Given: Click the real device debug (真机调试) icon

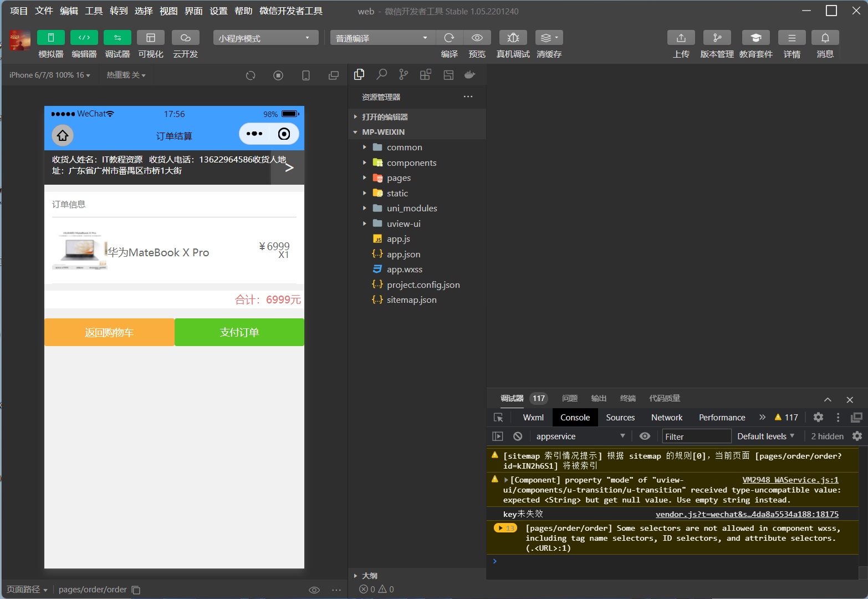Looking at the screenshot, I should 513,37.
